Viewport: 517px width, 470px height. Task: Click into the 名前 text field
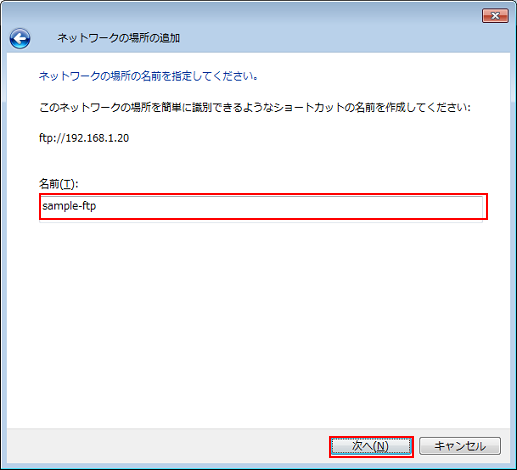tap(262, 206)
